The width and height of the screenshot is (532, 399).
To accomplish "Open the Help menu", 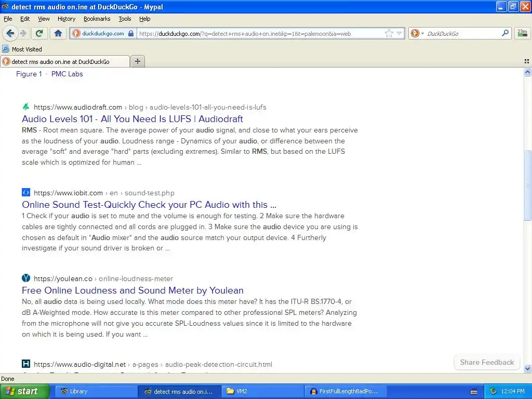I will pyautogui.click(x=144, y=19).
